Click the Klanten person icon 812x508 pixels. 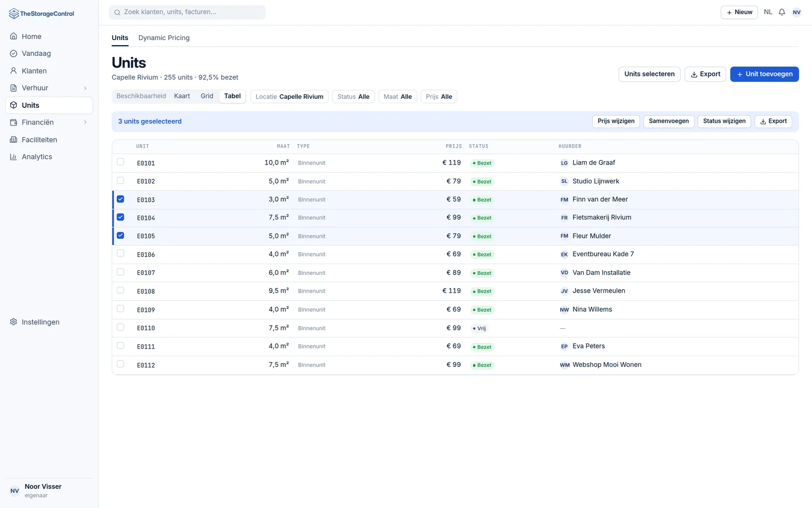[14, 71]
